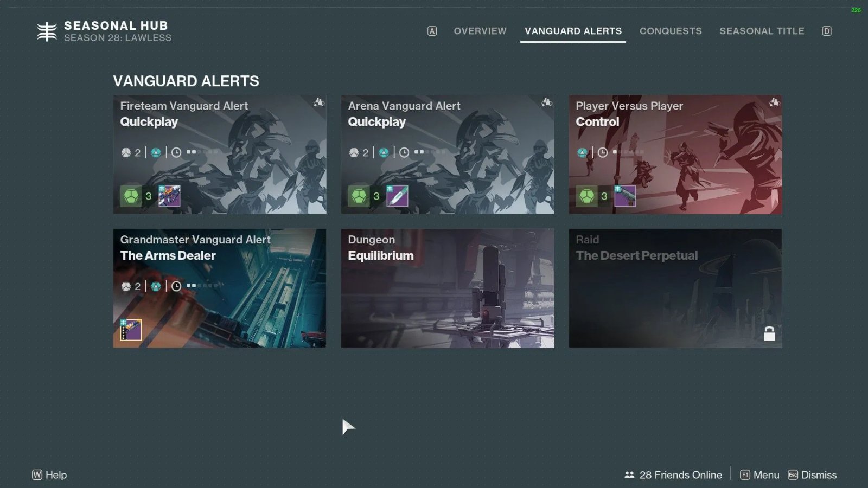Open the 28 Friends Online roster

pos(673,475)
